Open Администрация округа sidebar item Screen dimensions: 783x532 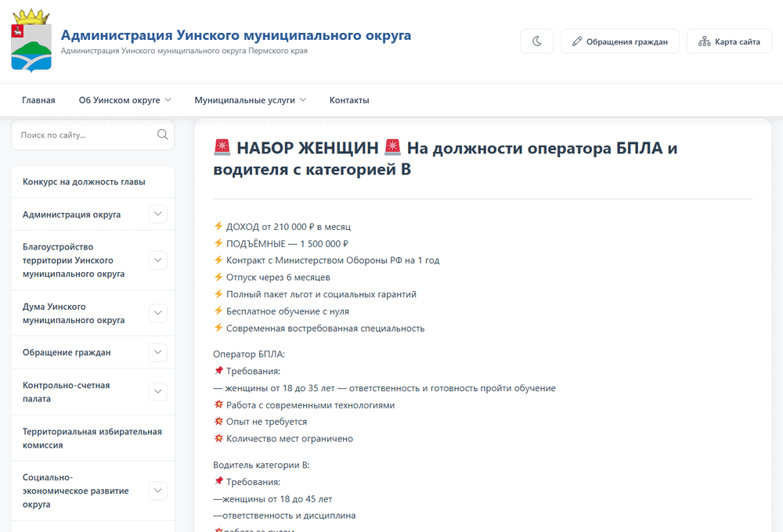point(71,214)
